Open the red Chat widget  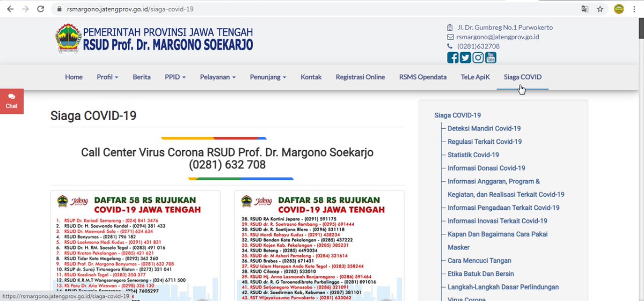(12, 101)
